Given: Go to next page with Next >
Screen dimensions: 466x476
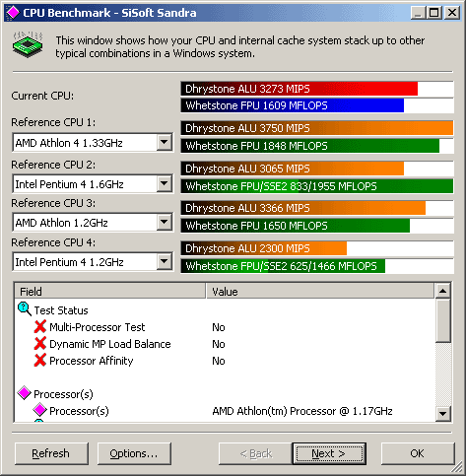Looking at the screenshot, I should pos(329,453).
